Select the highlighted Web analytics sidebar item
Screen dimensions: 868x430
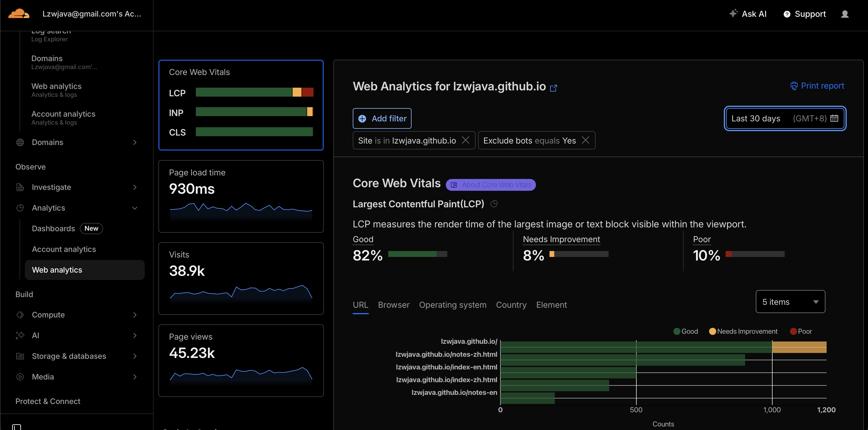pos(84,270)
